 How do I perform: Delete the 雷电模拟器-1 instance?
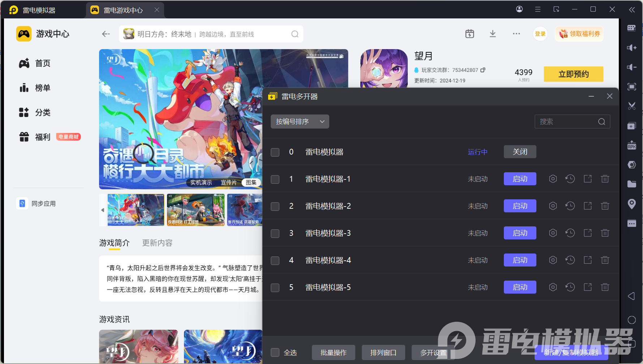(605, 179)
